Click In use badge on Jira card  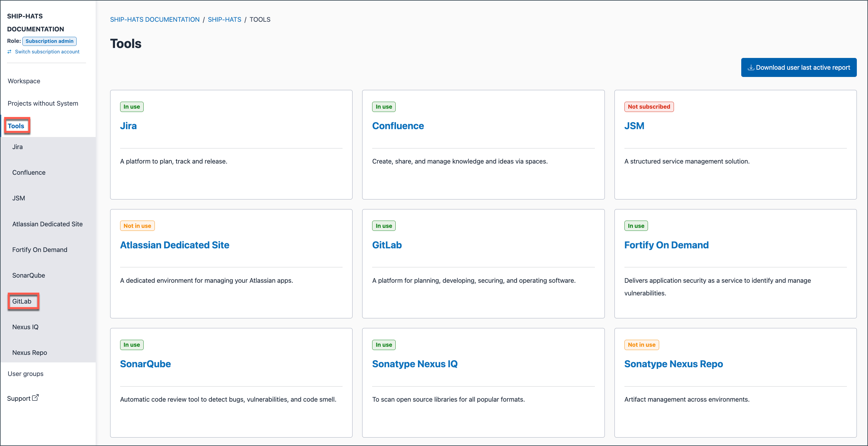click(x=132, y=107)
